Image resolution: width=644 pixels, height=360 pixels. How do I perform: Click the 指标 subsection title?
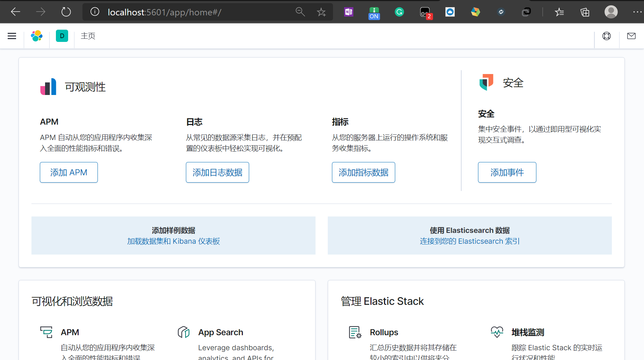[340, 122]
